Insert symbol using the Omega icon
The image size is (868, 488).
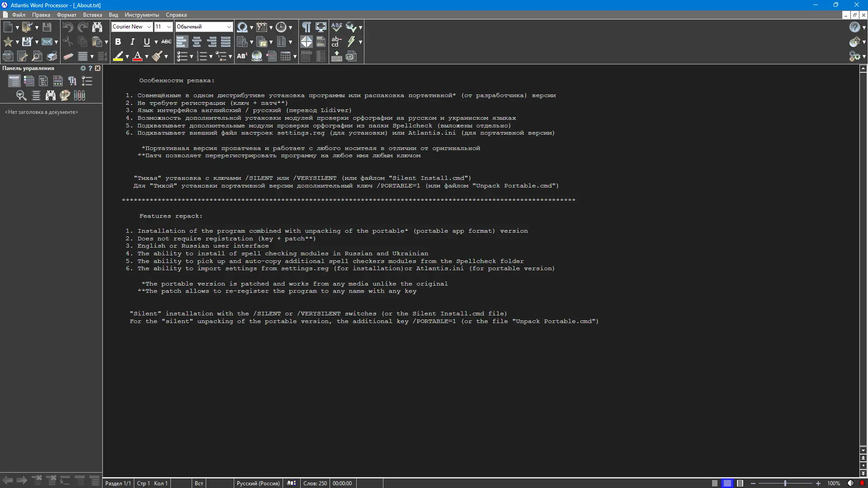tap(242, 27)
